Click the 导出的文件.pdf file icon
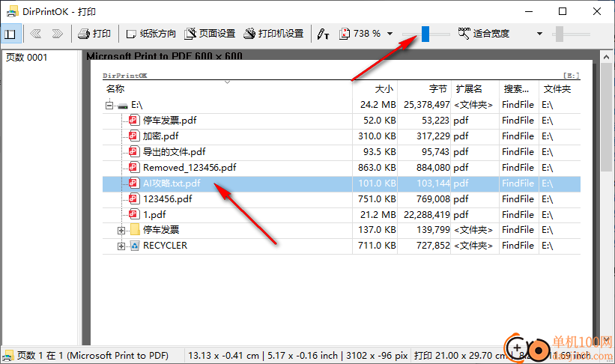This screenshot has height=364, width=615. click(x=134, y=151)
